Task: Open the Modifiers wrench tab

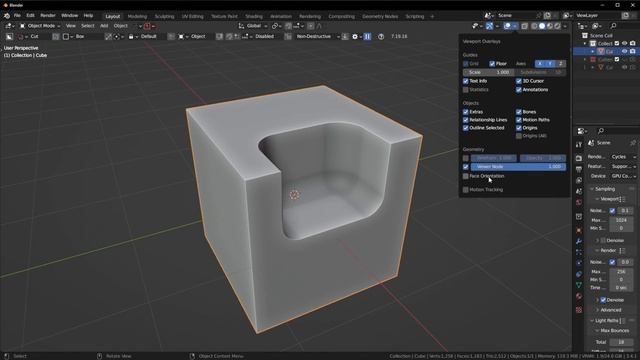Action: [x=579, y=241]
